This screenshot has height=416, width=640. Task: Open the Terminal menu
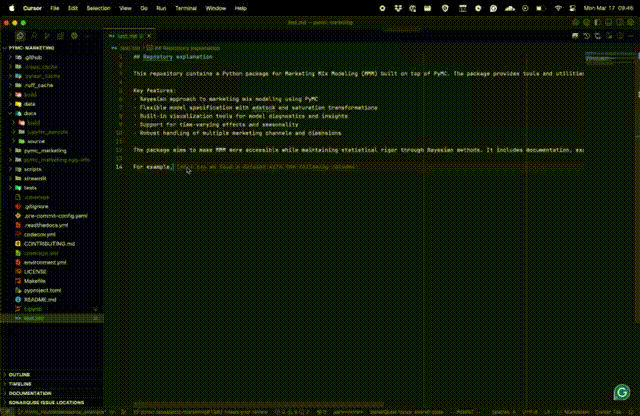(x=186, y=8)
